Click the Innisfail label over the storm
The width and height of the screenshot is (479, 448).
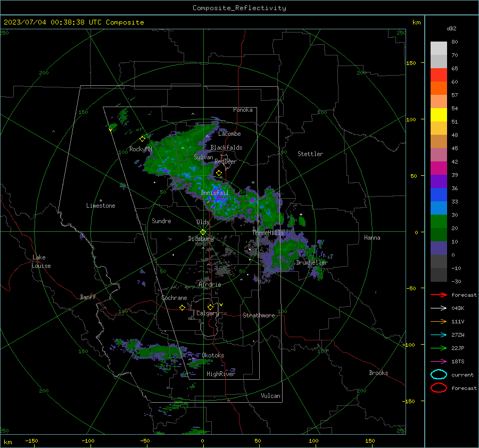tap(215, 193)
